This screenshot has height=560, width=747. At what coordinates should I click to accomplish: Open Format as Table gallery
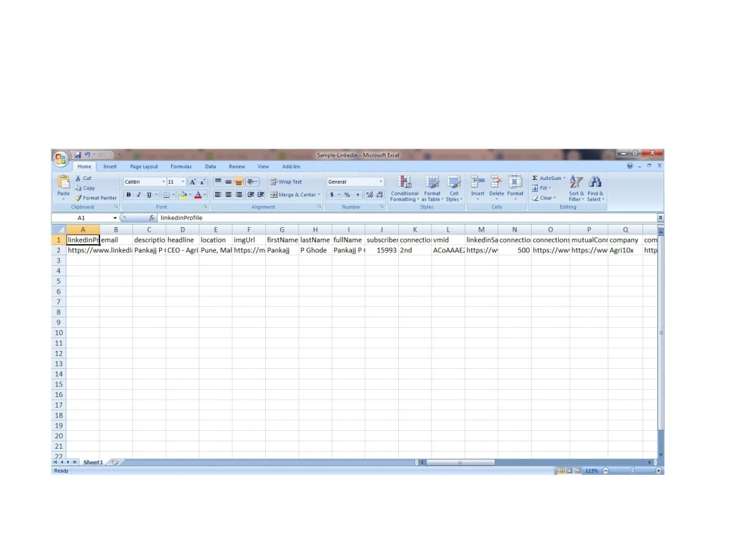pyautogui.click(x=432, y=188)
